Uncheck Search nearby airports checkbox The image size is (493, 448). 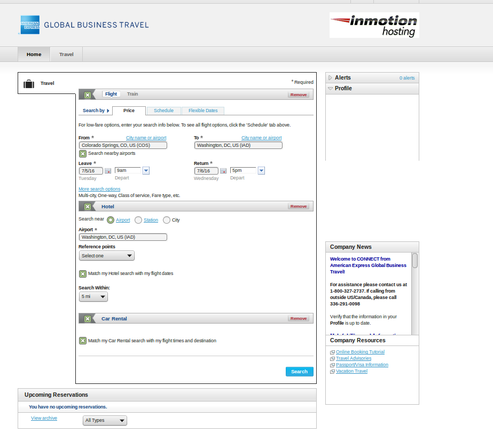pyautogui.click(x=83, y=154)
